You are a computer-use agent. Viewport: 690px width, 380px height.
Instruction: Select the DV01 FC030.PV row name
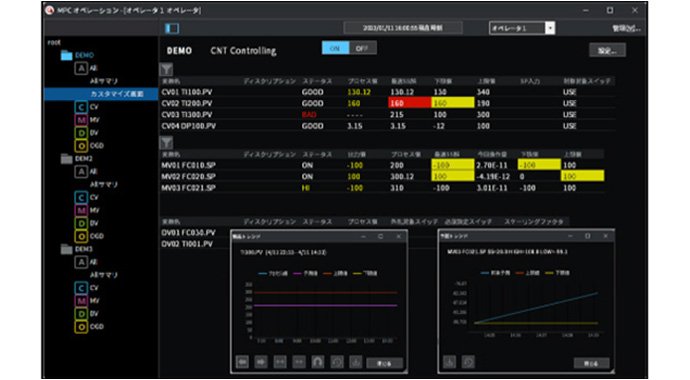coord(188,233)
